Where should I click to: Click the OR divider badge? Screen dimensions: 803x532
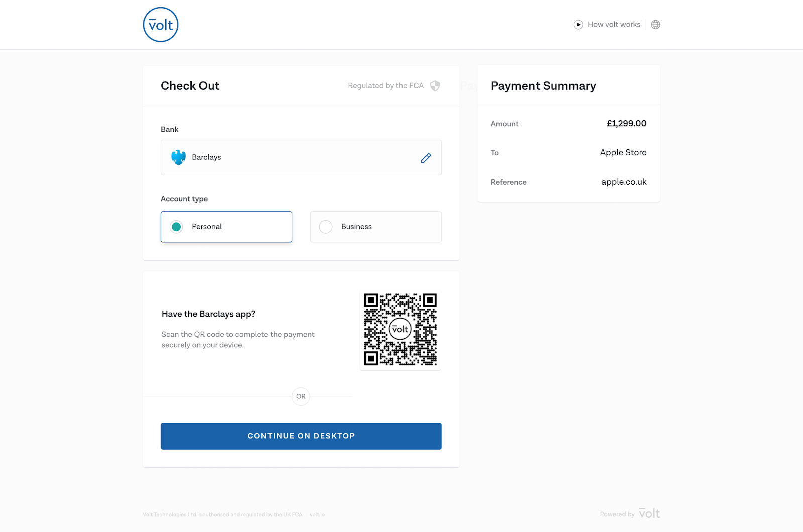click(x=301, y=396)
